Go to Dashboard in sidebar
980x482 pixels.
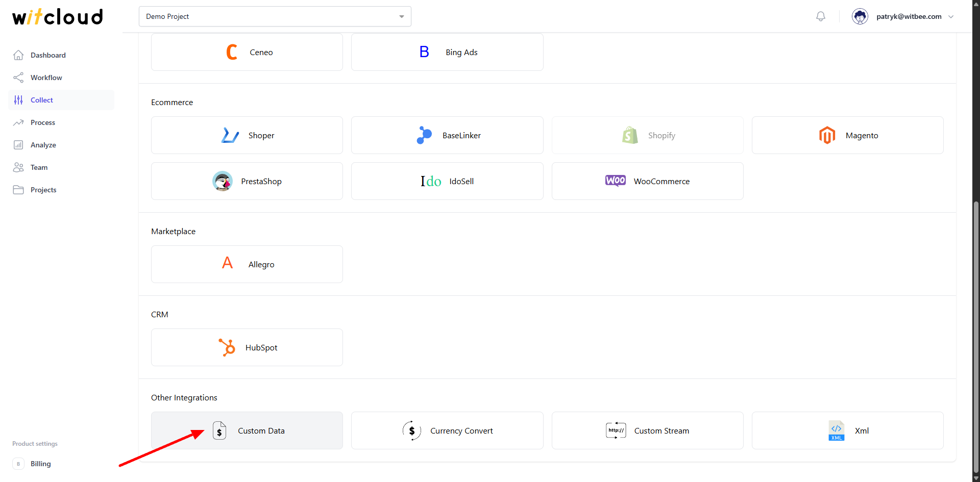[x=48, y=55]
